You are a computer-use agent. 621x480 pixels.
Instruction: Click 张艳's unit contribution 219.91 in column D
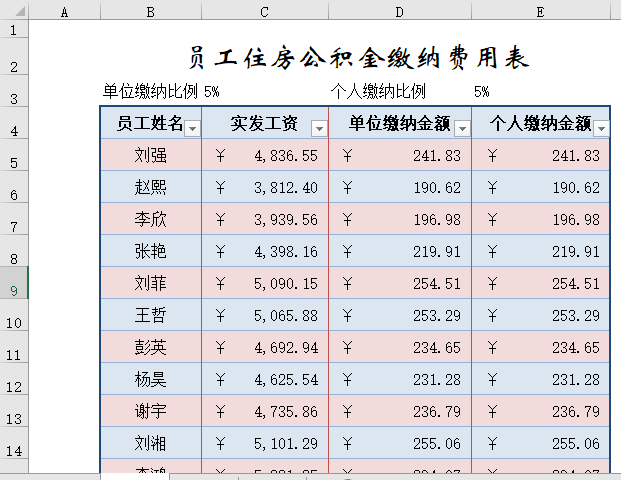point(399,252)
